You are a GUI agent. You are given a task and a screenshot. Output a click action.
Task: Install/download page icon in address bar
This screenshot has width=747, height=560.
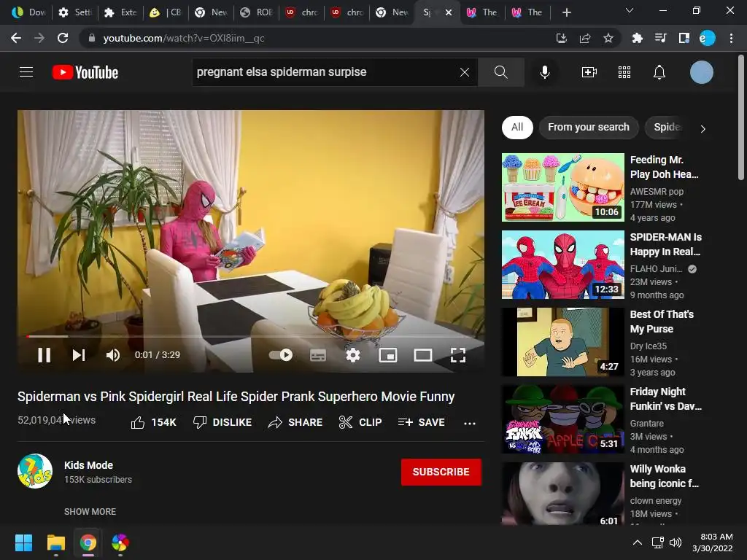coord(561,38)
